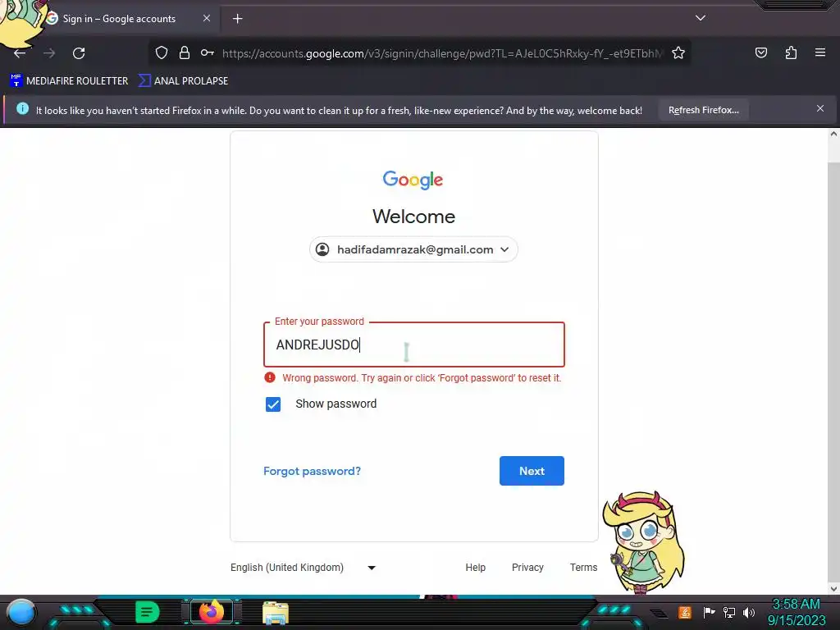Open the Extensions puzzle icon
Image resolution: width=840 pixels, height=630 pixels.
(x=791, y=52)
